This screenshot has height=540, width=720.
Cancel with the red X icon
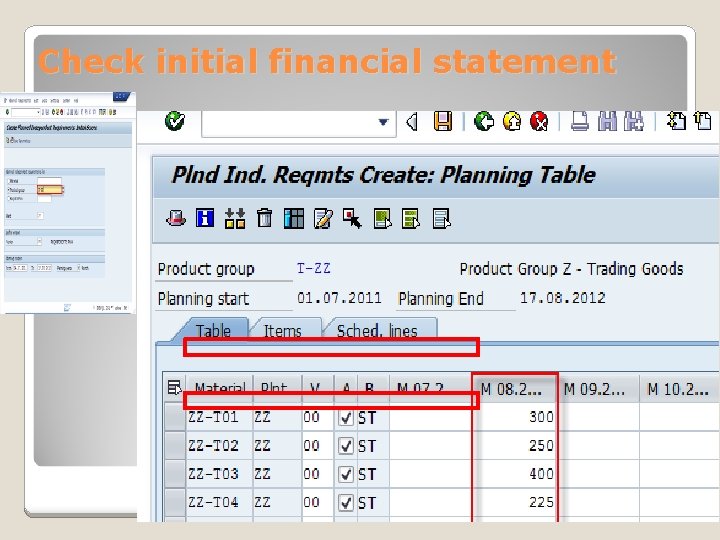539,122
